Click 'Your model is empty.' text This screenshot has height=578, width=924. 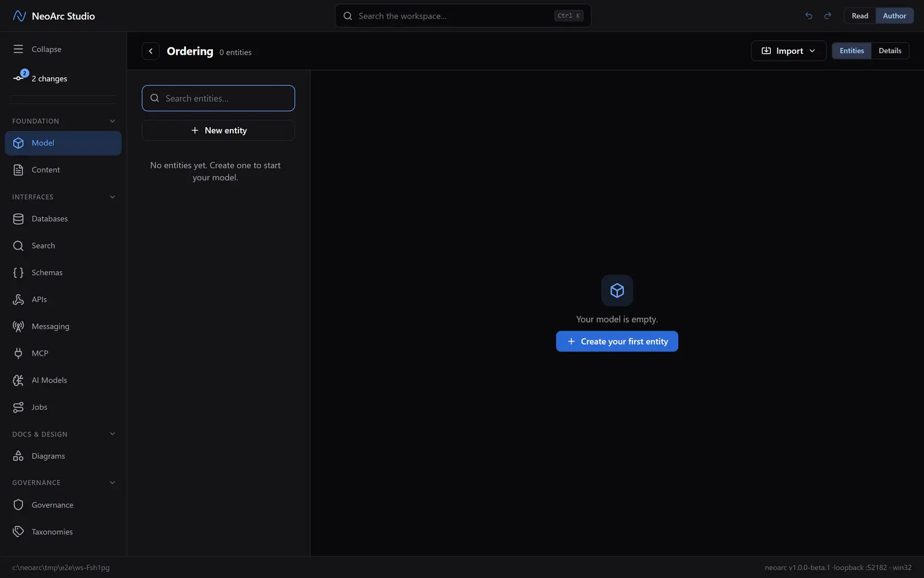point(617,319)
